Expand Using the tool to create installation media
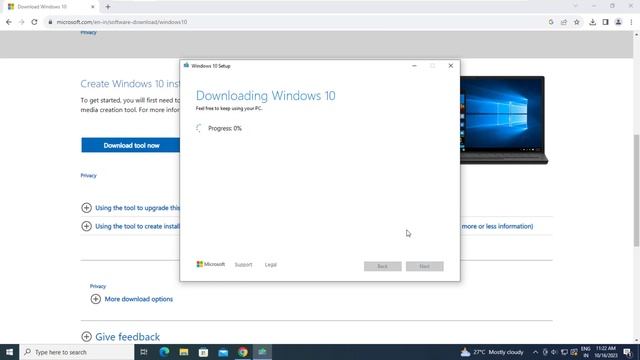This screenshot has height=360, width=640. pos(130,226)
